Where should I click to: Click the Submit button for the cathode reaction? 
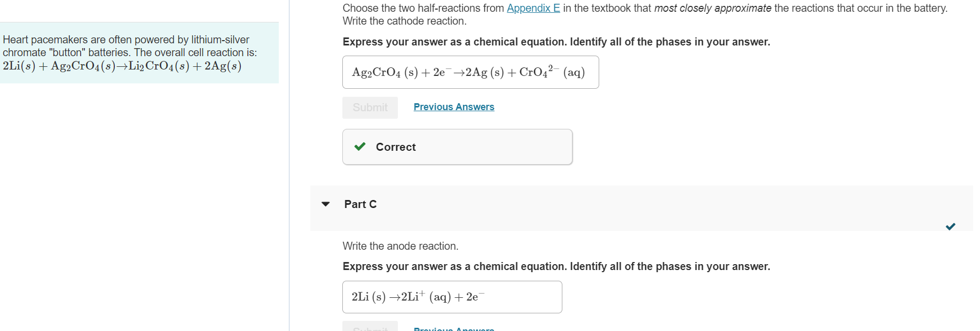370,107
